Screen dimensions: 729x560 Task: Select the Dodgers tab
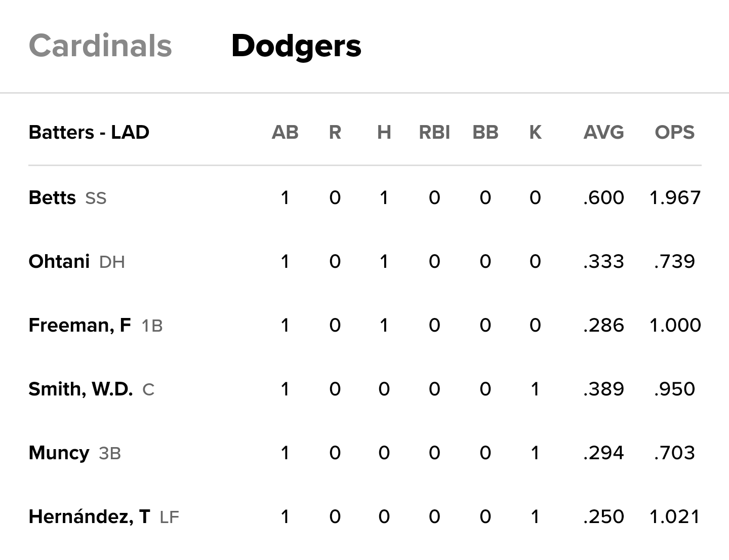(296, 46)
